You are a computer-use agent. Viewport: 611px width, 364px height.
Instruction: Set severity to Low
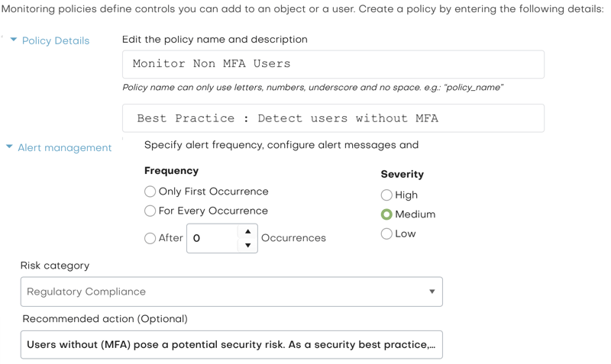[x=386, y=234]
